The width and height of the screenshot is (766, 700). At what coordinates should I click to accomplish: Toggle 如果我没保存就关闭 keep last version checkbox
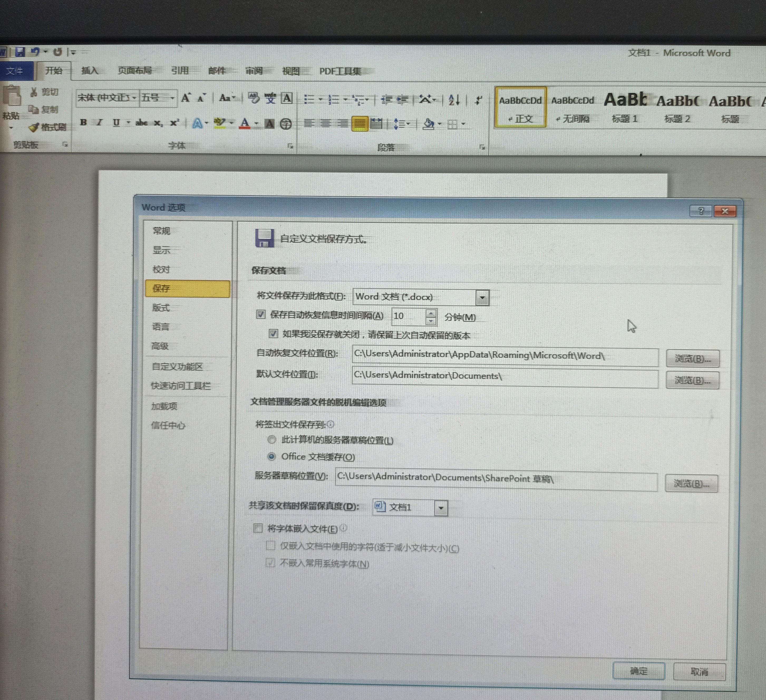coord(273,334)
